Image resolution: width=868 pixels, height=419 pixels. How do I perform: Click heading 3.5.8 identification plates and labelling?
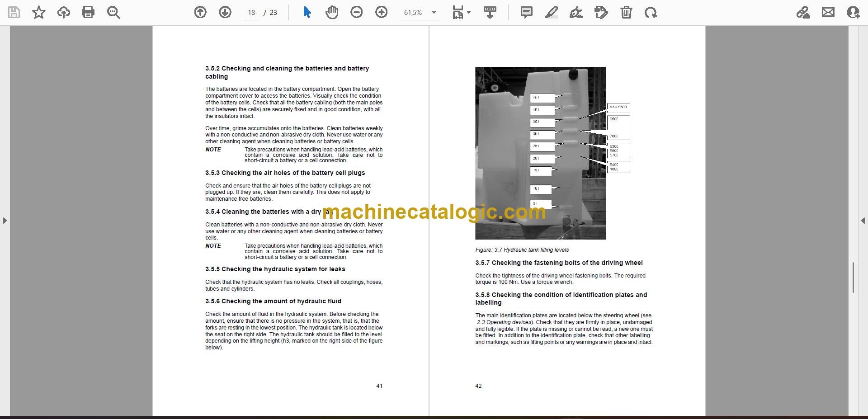561,298
